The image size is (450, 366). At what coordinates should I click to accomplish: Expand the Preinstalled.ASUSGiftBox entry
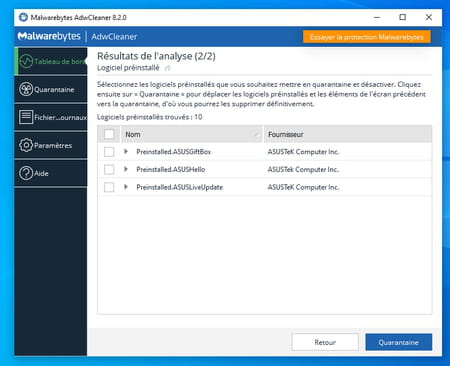click(x=126, y=151)
